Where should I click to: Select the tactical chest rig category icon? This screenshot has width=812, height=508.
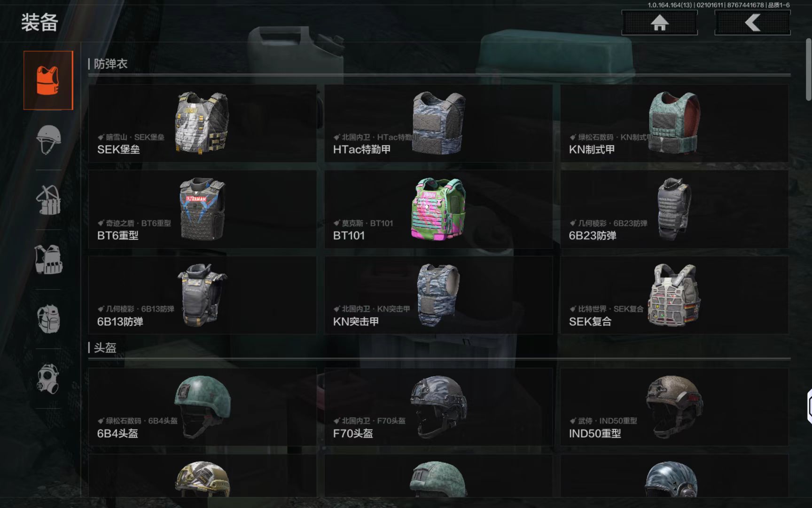(x=48, y=259)
